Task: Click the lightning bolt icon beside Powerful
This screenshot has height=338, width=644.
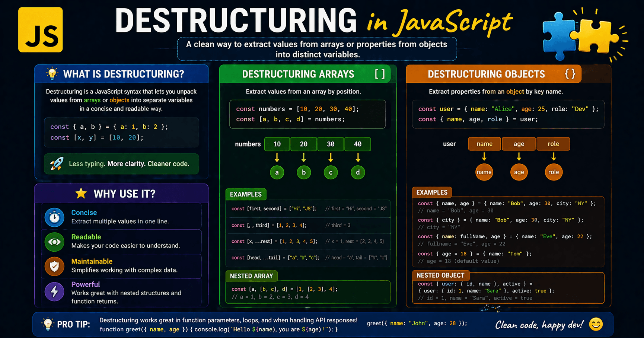Action: (x=54, y=291)
